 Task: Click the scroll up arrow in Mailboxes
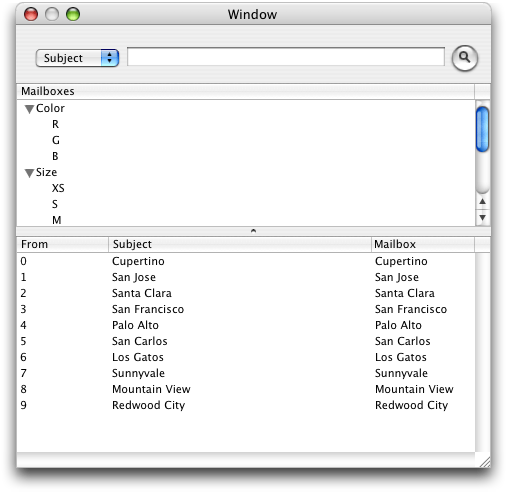482,202
